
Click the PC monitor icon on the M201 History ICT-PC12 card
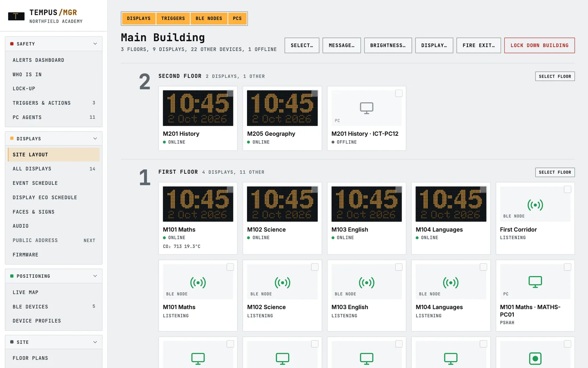coord(366,108)
